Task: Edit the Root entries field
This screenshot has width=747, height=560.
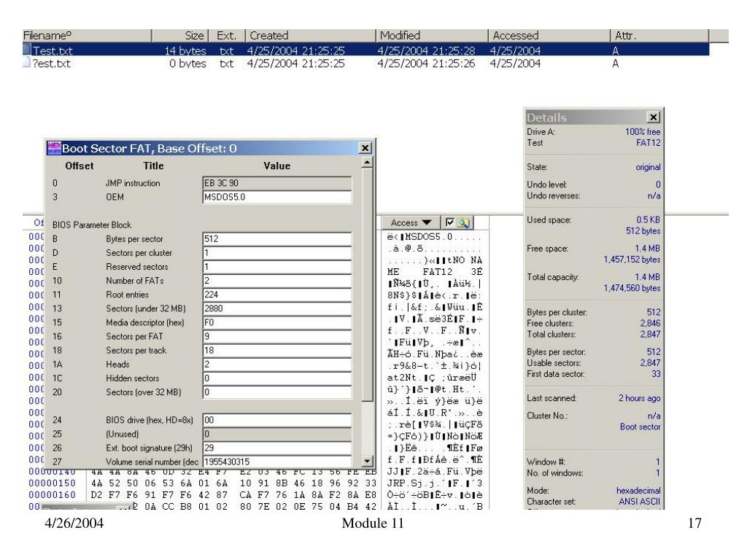Action: pos(276,295)
